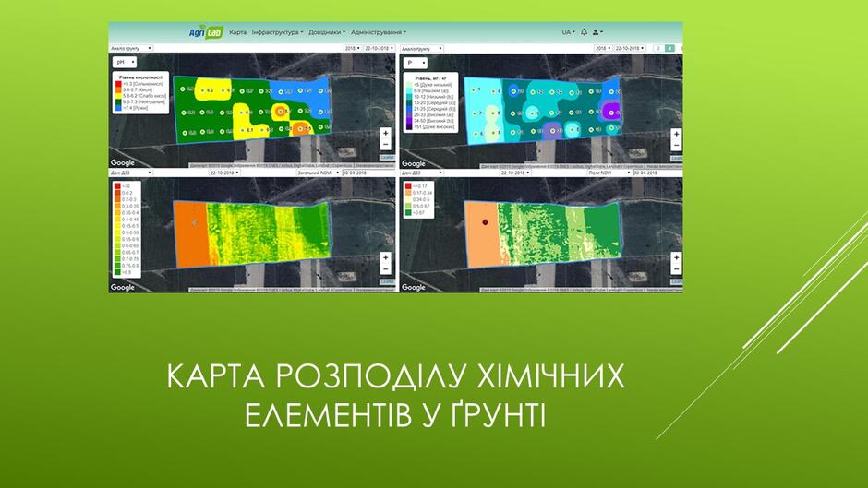Open the Адміністрування menu
The image size is (868, 488).
coord(379,32)
